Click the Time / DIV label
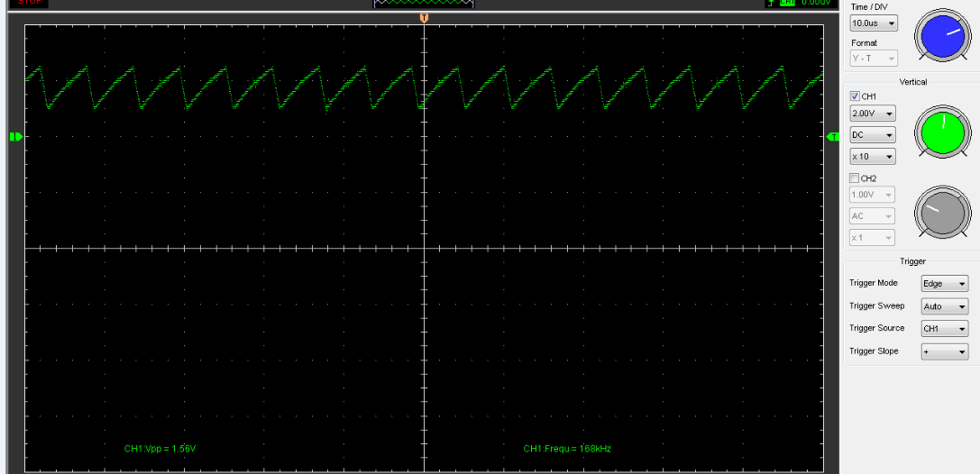The width and height of the screenshot is (980, 474). (869, 7)
